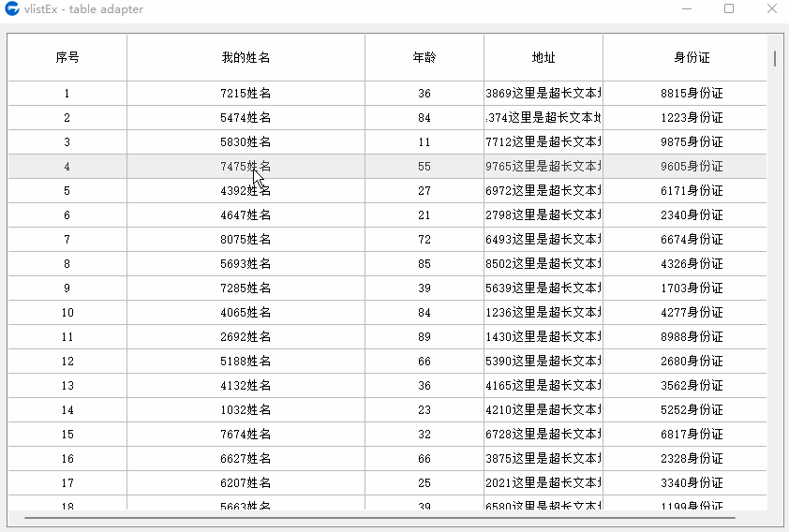The width and height of the screenshot is (789, 532).
Task: Select the cell 7674姓名
Action: coord(246,434)
